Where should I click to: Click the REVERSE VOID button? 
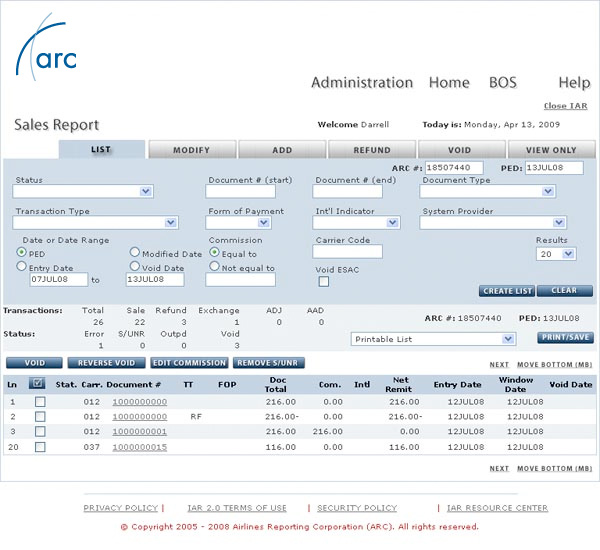[106, 363]
